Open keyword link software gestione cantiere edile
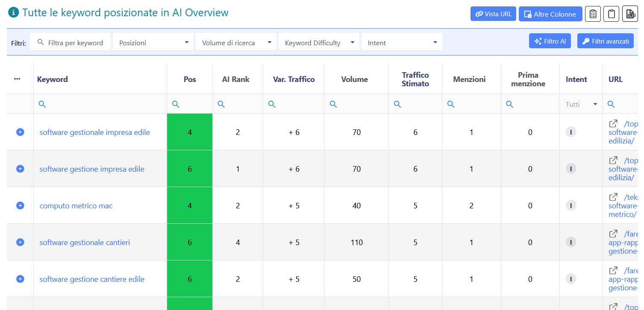644x310 pixels. tap(92, 279)
